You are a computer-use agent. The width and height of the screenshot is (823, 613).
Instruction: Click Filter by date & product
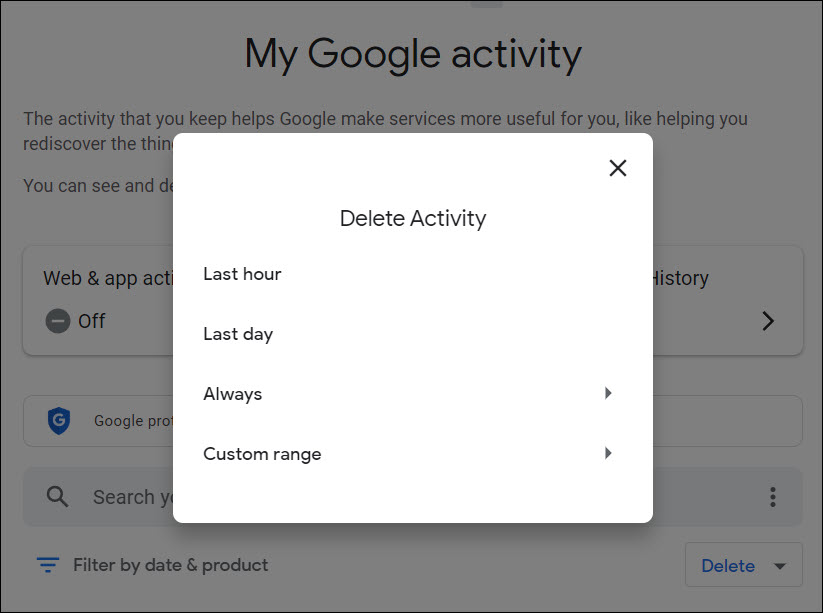point(170,565)
